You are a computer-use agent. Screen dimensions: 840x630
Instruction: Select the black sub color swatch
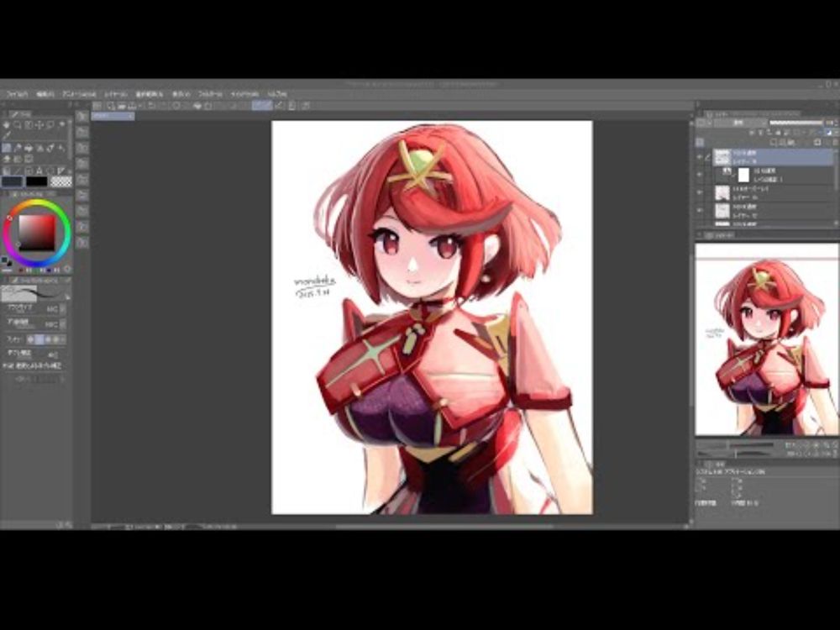pyautogui.click(x=36, y=181)
